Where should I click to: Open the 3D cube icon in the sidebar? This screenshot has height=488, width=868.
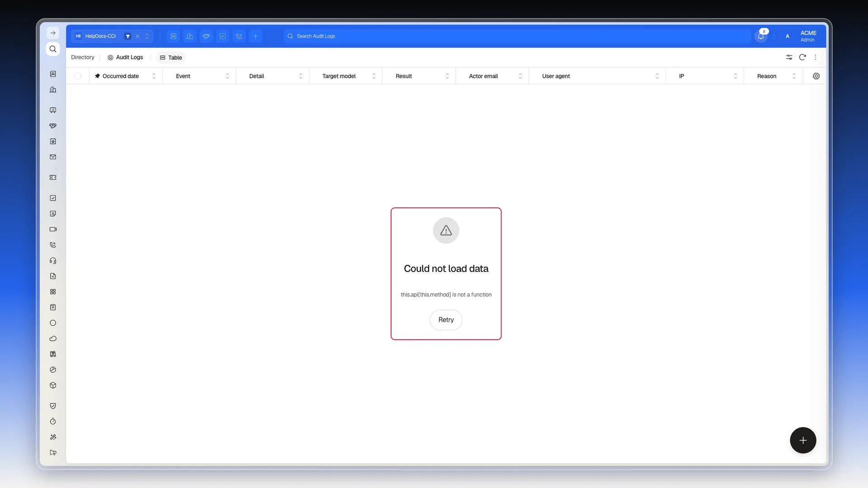[x=53, y=385]
